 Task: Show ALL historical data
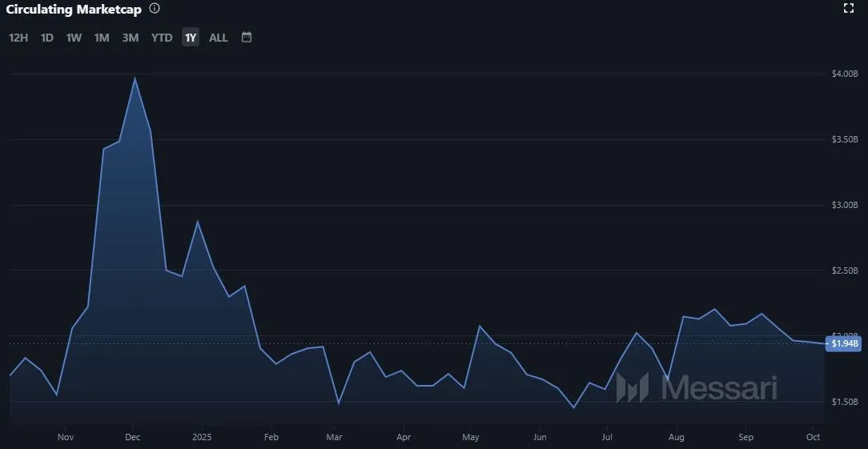pos(219,38)
